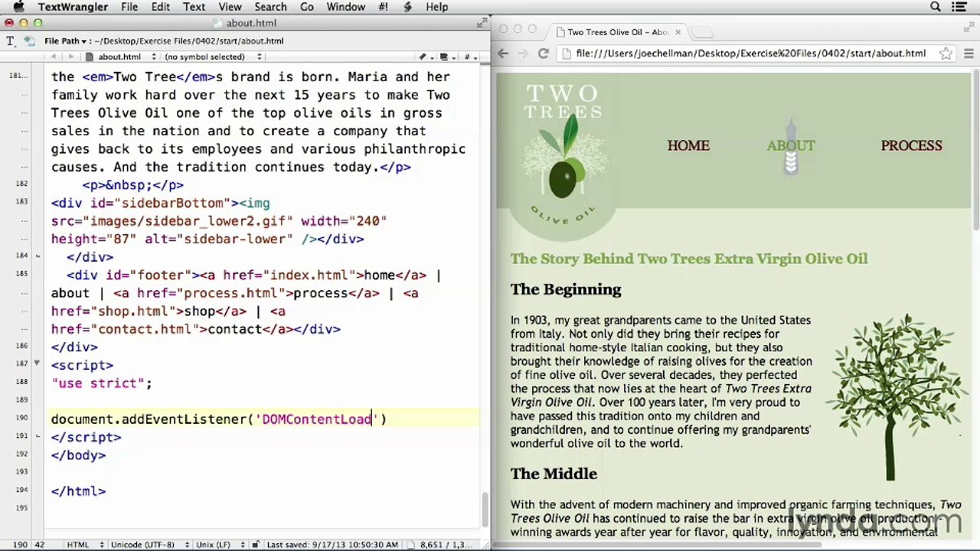Click the document.addEventListener code line

pos(219,419)
